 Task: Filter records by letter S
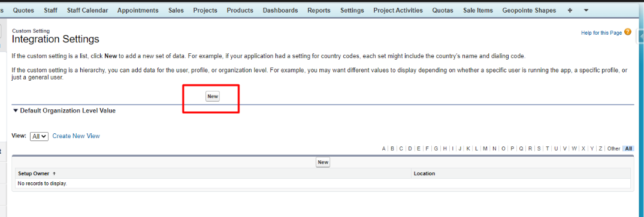(x=539, y=148)
